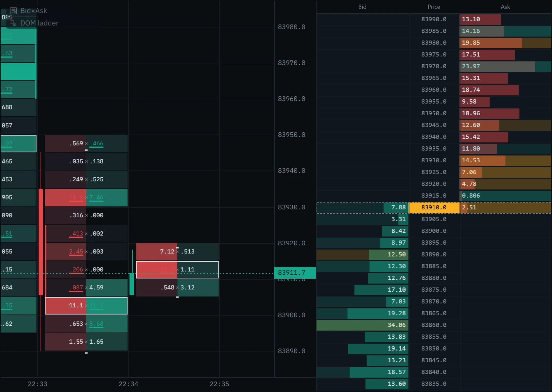Screen dimensions: 552x392
Task: Click the 83890.0 chart price axis label
Action: pyautogui.click(x=292, y=351)
